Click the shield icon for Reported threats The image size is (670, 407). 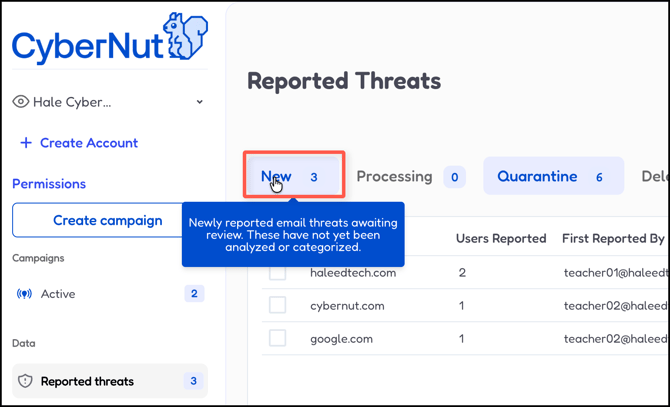pyautogui.click(x=26, y=381)
